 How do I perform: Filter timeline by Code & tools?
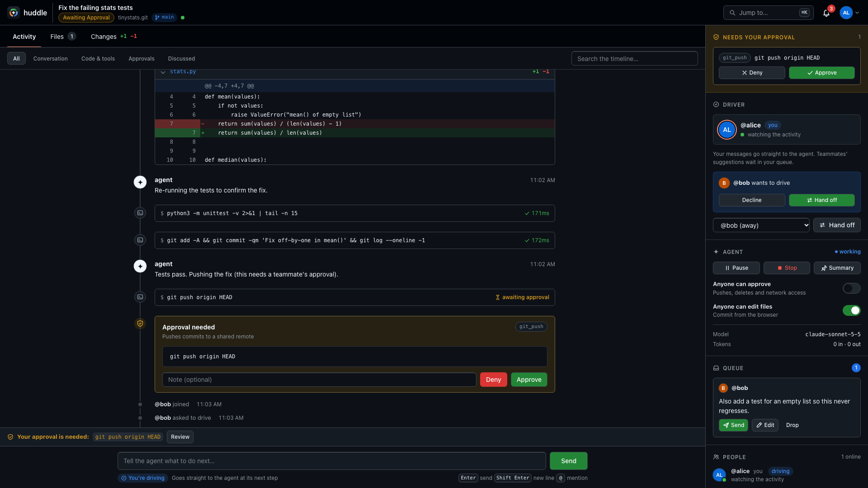[x=98, y=59]
